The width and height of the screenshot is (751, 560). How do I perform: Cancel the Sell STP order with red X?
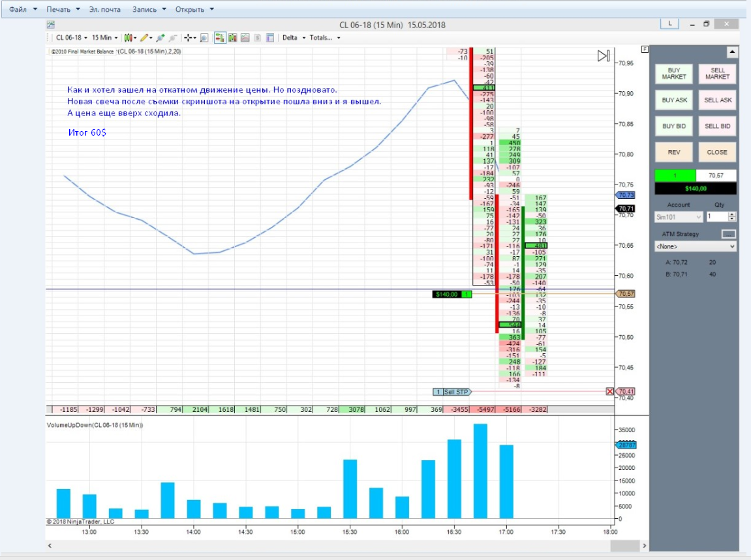609,392
